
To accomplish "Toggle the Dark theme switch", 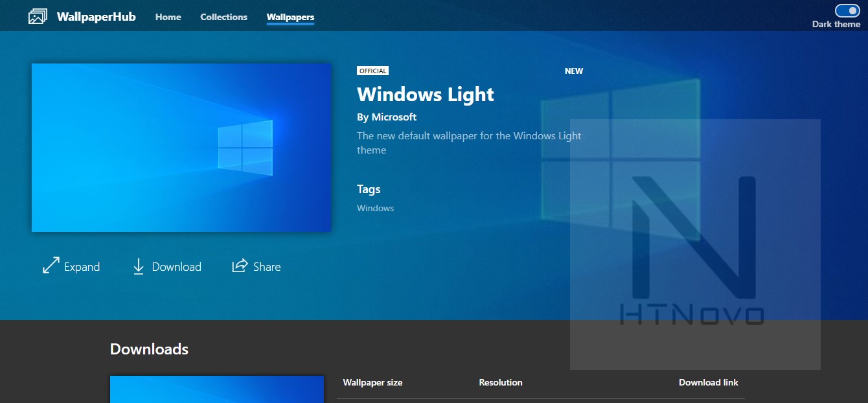I will click(x=848, y=10).
